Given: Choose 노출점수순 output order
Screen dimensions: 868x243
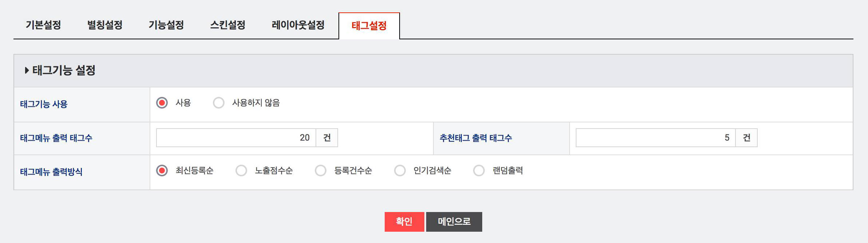Looking at the screenshot, I should (241, 171).
